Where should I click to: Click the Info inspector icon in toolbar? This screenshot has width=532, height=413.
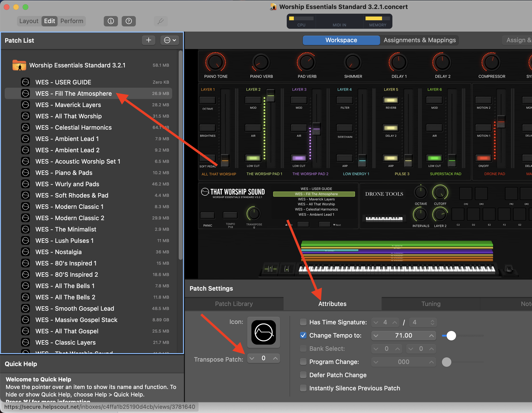click(111, 21)
